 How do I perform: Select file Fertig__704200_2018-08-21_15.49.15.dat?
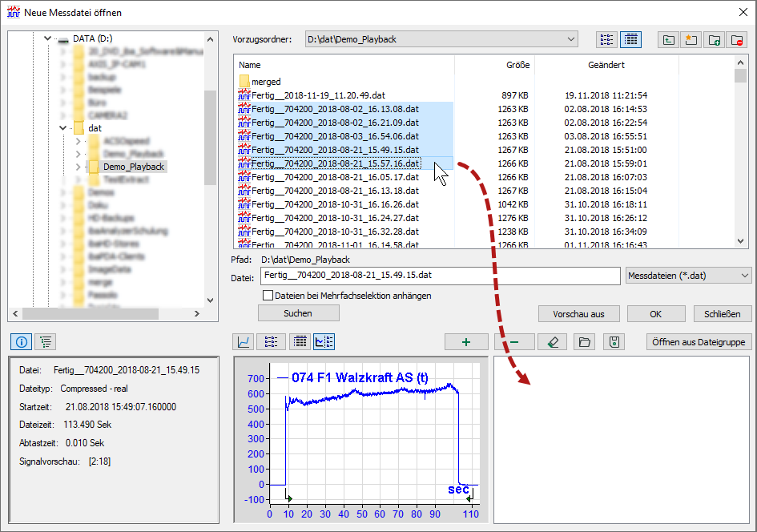[x=335, y=150]
